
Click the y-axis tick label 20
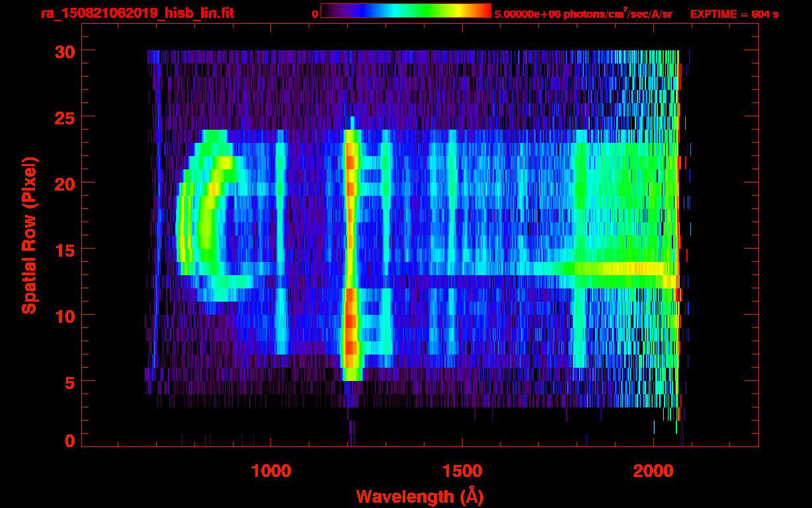64,183
